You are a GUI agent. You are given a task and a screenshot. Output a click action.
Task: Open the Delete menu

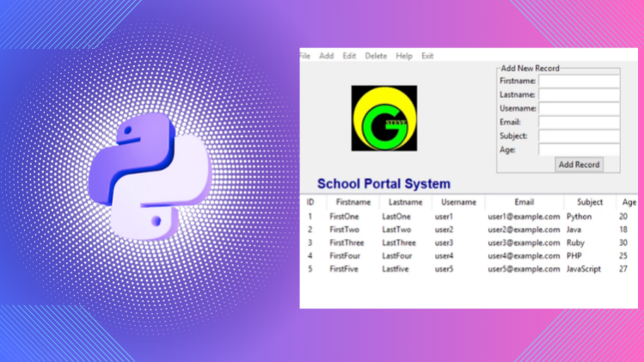376,56
